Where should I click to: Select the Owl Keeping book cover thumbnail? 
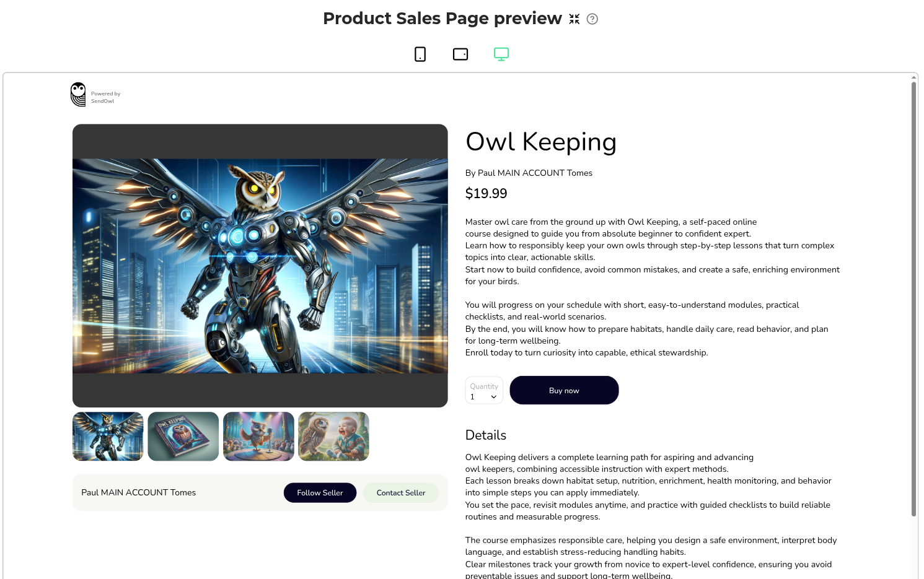pyautogui.click(x=183, y=437)
